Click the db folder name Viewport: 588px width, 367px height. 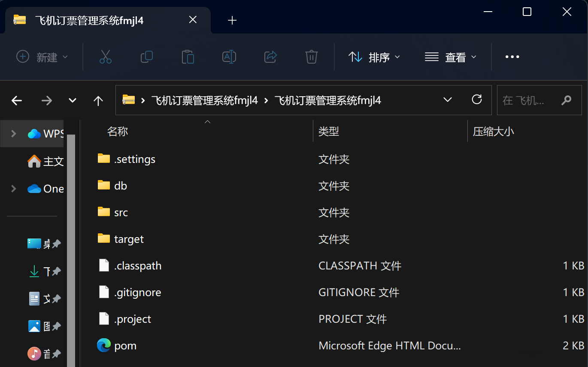click(121, 186)
